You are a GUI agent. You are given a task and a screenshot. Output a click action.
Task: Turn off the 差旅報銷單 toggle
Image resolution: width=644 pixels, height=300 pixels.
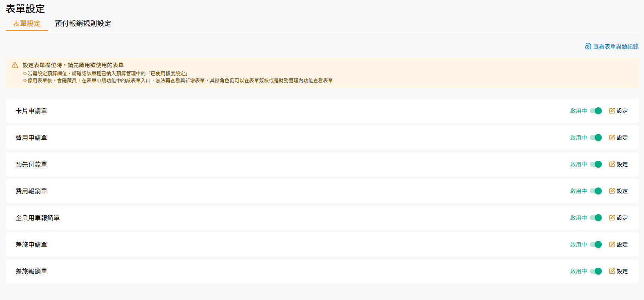(596, 271)
